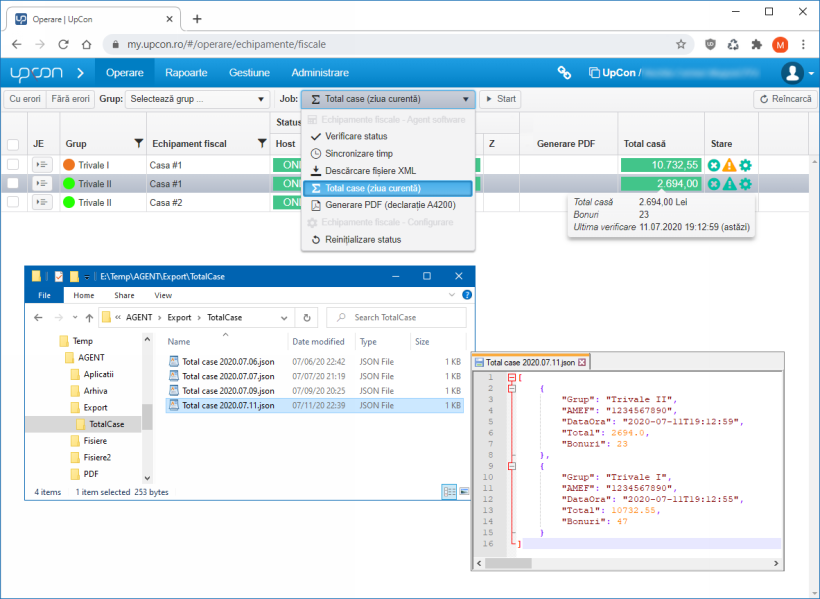Collapse JSON block at line 9

point(512,466)
